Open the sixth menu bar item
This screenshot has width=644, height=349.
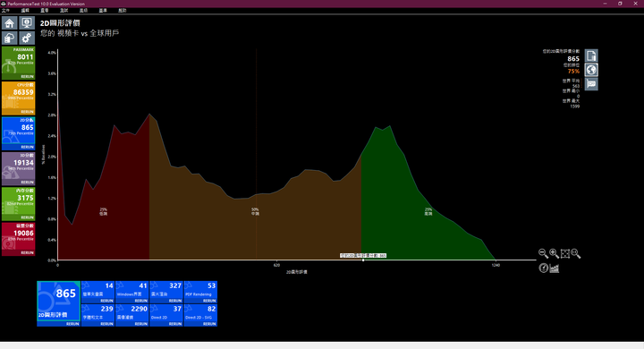[x=103, y=10]
